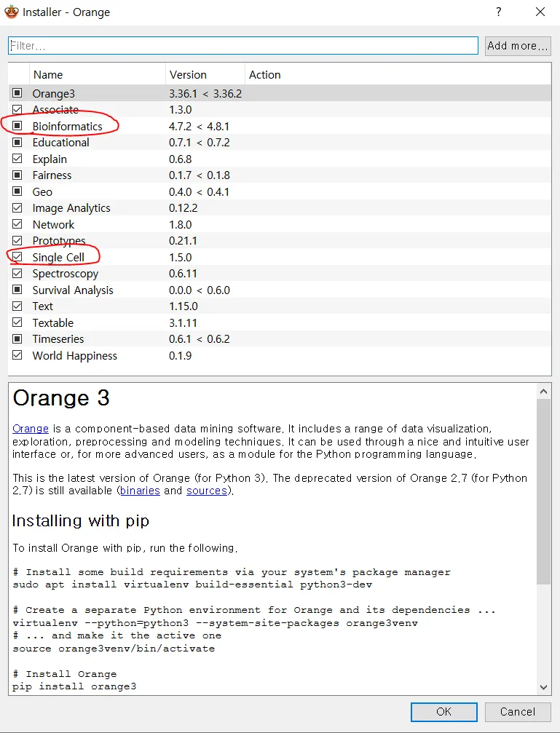Focus the Filter search field
The width and height of the screenshot is (560, 733).
pyautogui.click(x=243, y=46)
